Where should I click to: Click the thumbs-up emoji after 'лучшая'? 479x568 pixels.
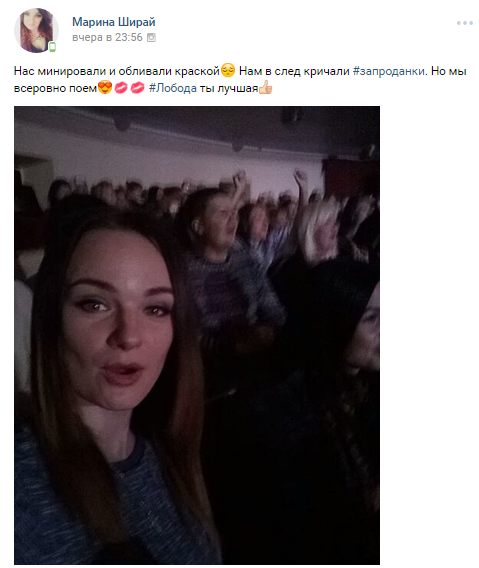coord(265,87)
